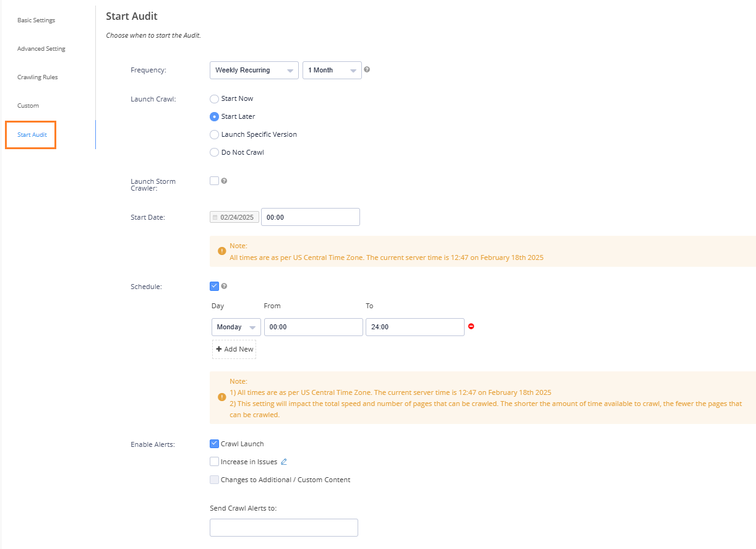Expand the 1 Month duration dropdown
Image resolution: width=756 pixels, height=549 pixels.
(x=332, y=71)
